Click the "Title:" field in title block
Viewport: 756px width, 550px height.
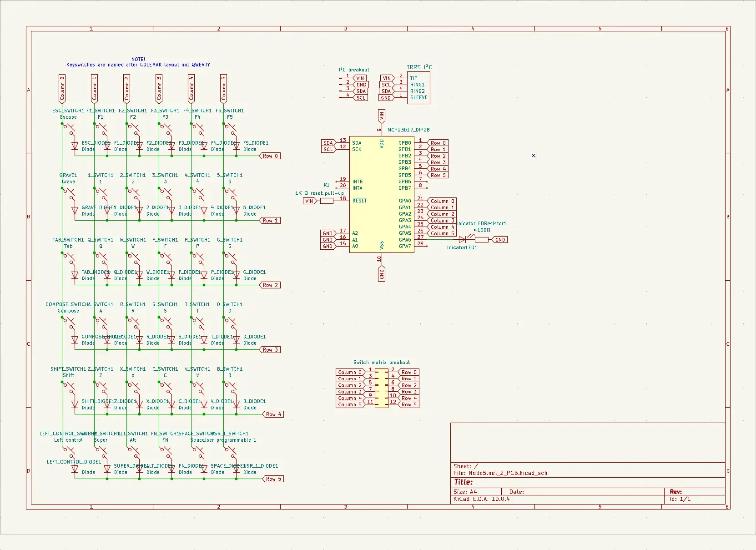[x=463, y=482]
